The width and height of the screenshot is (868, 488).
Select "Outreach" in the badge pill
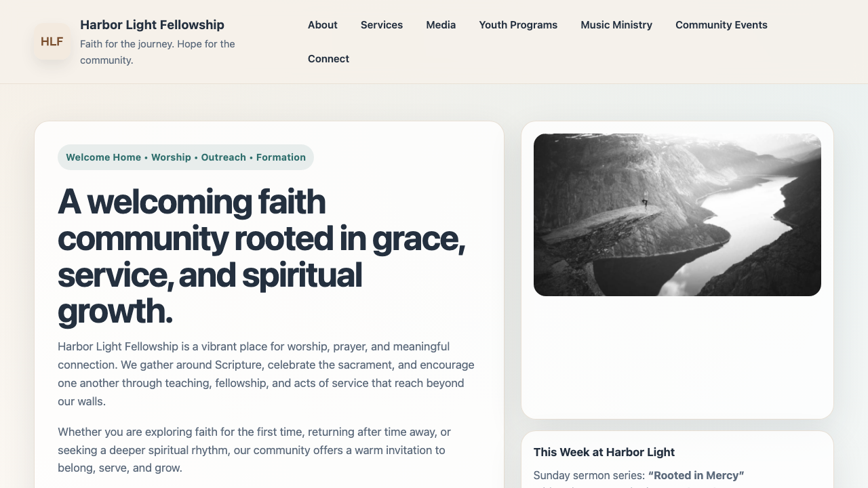tap(223, 157)
